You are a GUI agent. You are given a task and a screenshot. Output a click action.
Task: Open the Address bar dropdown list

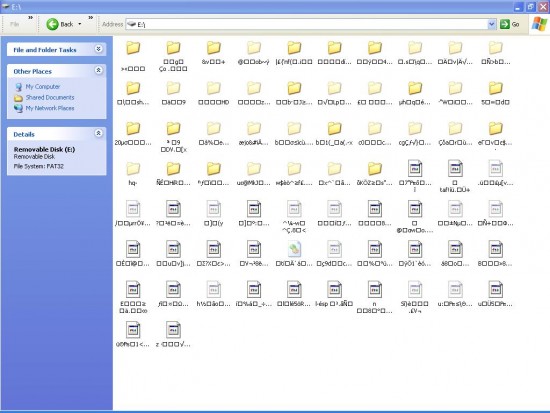pos(491,24)
